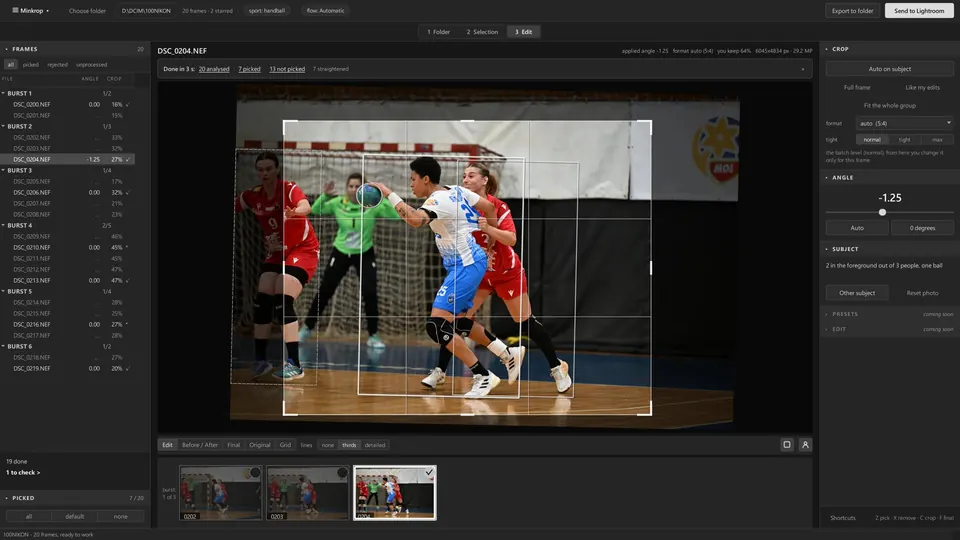Click the person subject icon below the photo

click(805, 444)
